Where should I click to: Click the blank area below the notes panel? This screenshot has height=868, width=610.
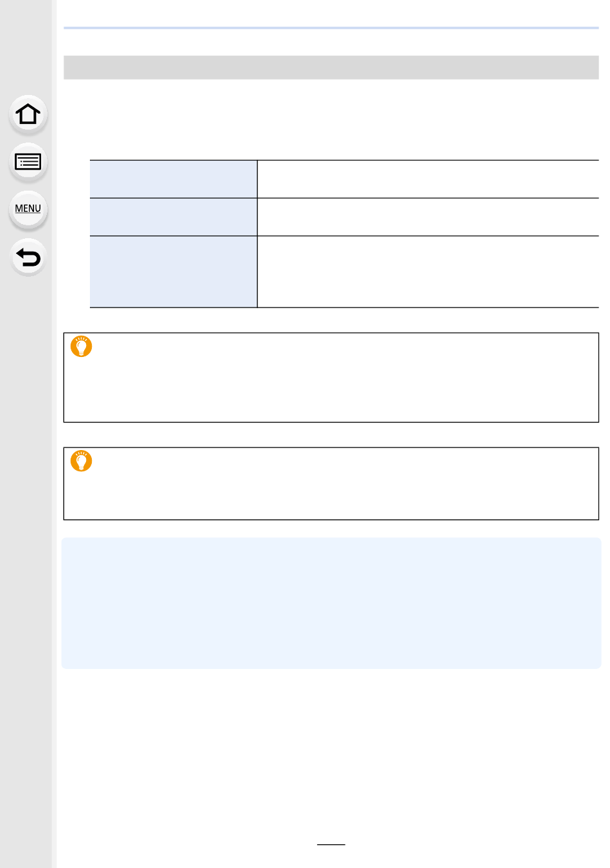(x=331, y=751)
